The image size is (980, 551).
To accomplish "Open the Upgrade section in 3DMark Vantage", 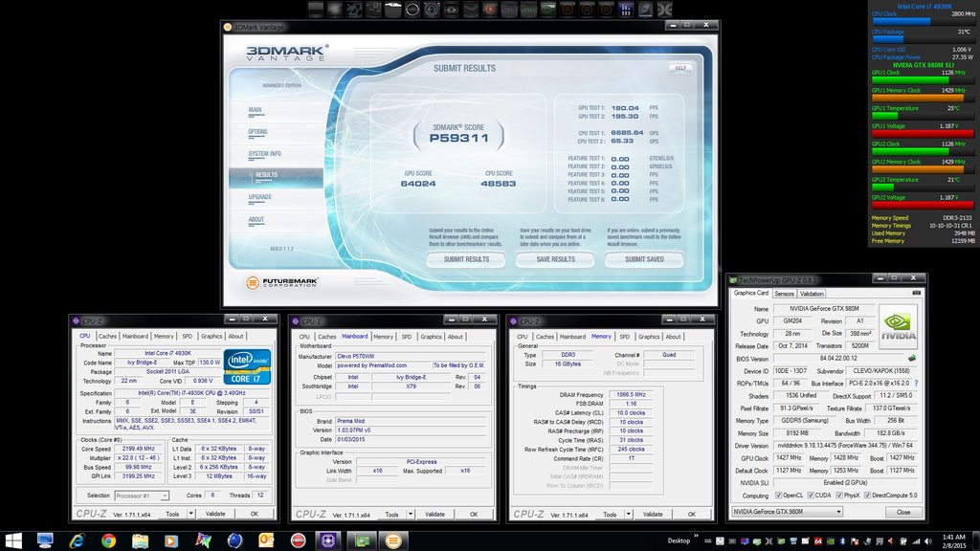I will [x=260, y=197].
